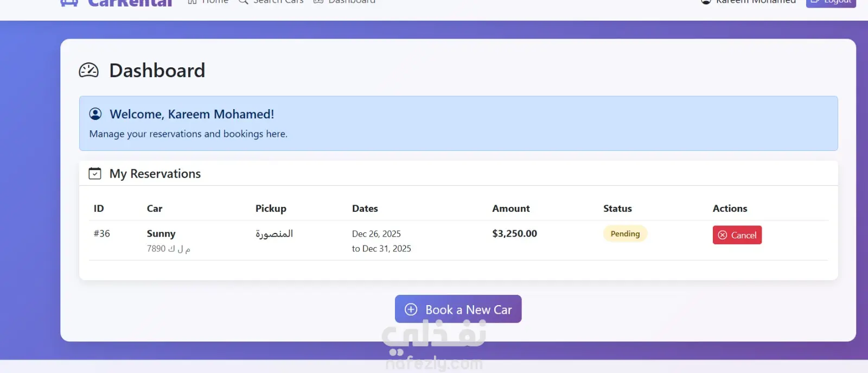868x373 pixels.
Task: Click the plus icon on Book a New Car
Action: coord(411,309)
